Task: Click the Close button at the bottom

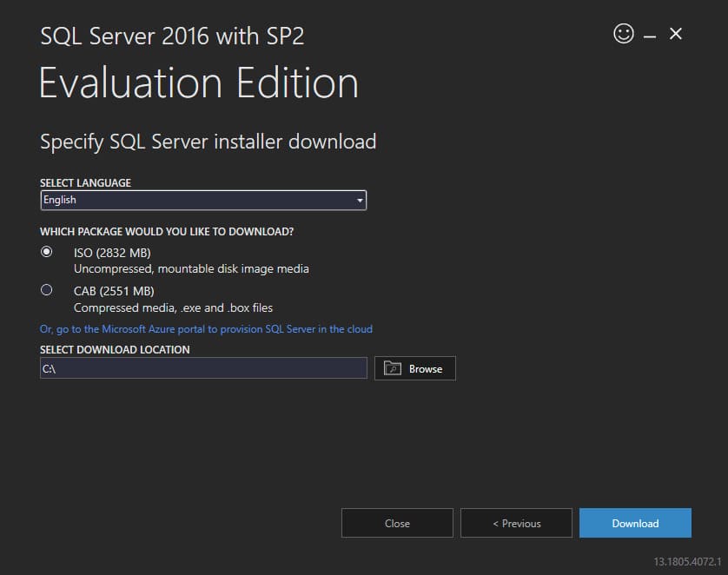Action: [397, 523]
